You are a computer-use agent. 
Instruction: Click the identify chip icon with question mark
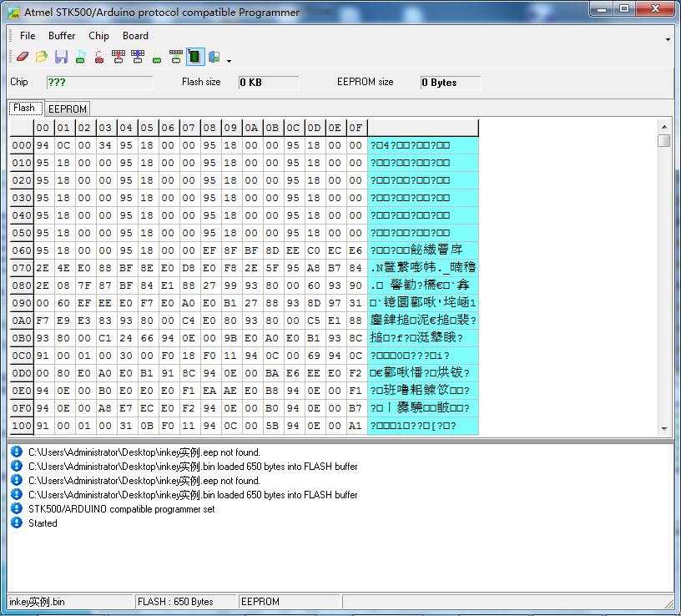pos(80,57)
